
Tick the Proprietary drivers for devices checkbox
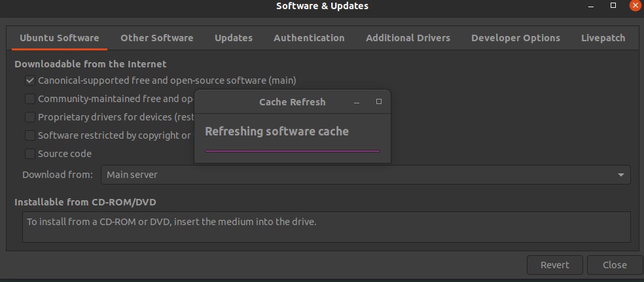(x=30, y=117)
